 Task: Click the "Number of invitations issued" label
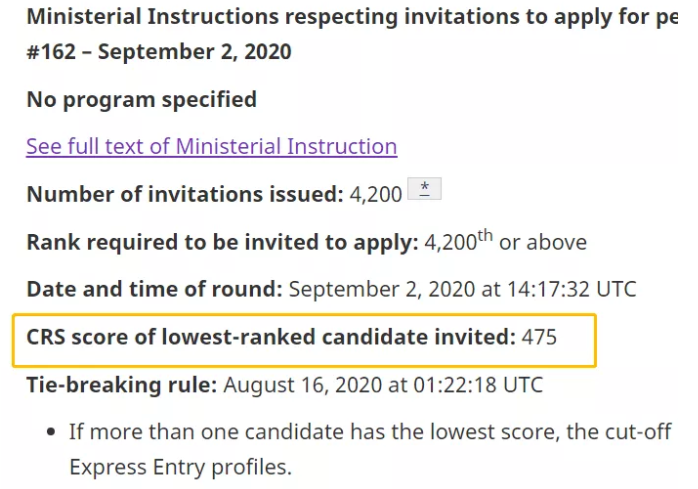[184, 194]
